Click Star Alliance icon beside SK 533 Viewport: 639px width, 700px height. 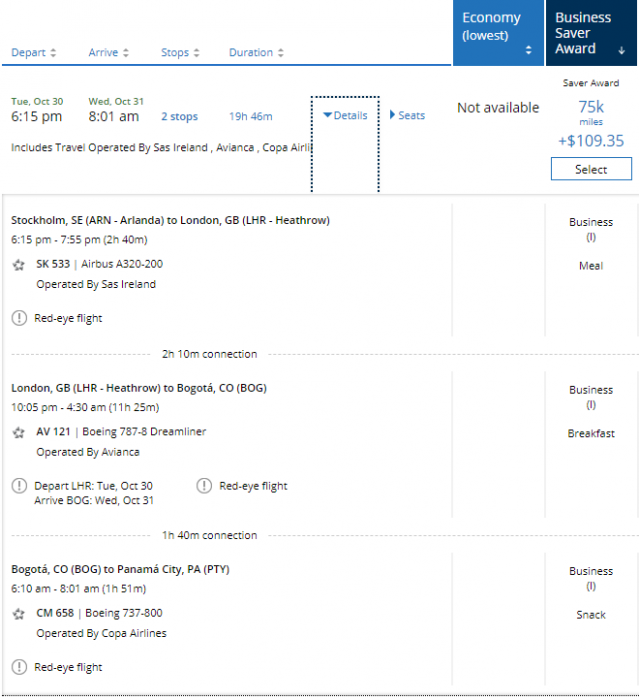point(18,265)
